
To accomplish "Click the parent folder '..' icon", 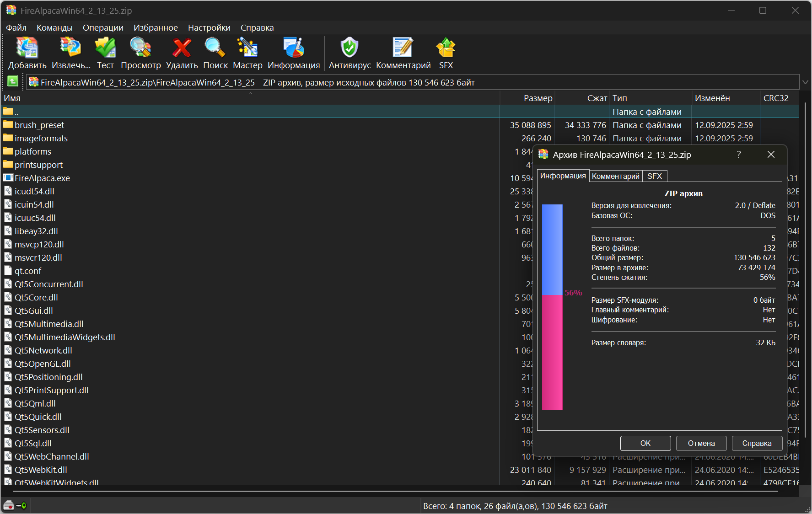I will pyautogui.click(x=8, y=111).
